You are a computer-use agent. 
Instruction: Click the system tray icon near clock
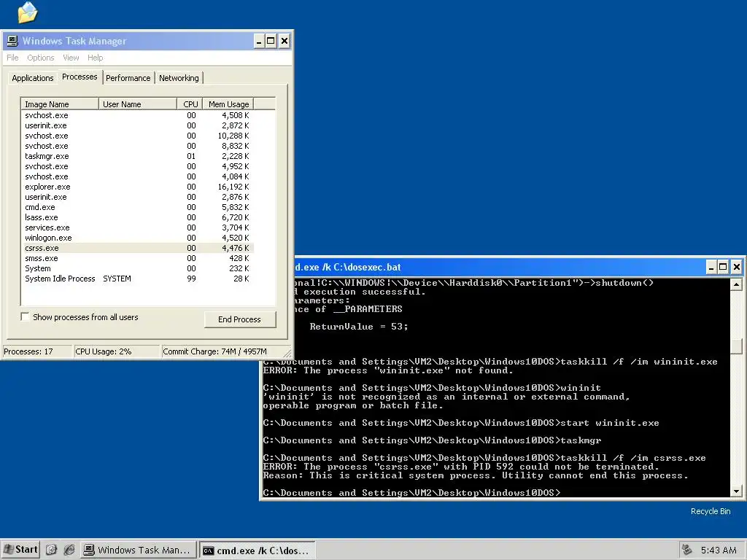point(686,550)
